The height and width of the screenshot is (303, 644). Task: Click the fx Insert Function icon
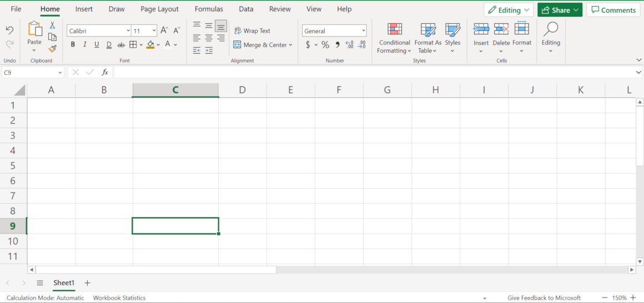click(x=105, y=72)
